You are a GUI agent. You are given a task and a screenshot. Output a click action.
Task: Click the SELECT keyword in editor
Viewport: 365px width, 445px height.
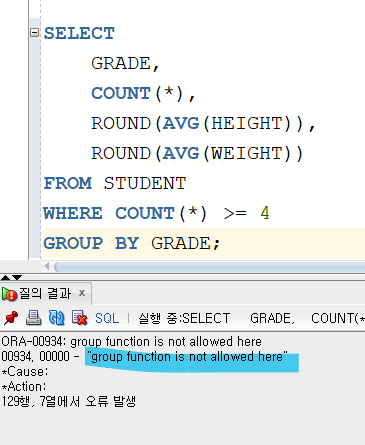(x=79, y=33)
